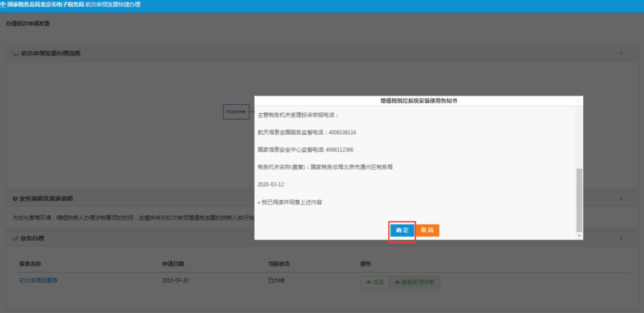
Task: Close the 增值税税控系统安装使用告知书 dialog
Action: click(x=578, y=101)
